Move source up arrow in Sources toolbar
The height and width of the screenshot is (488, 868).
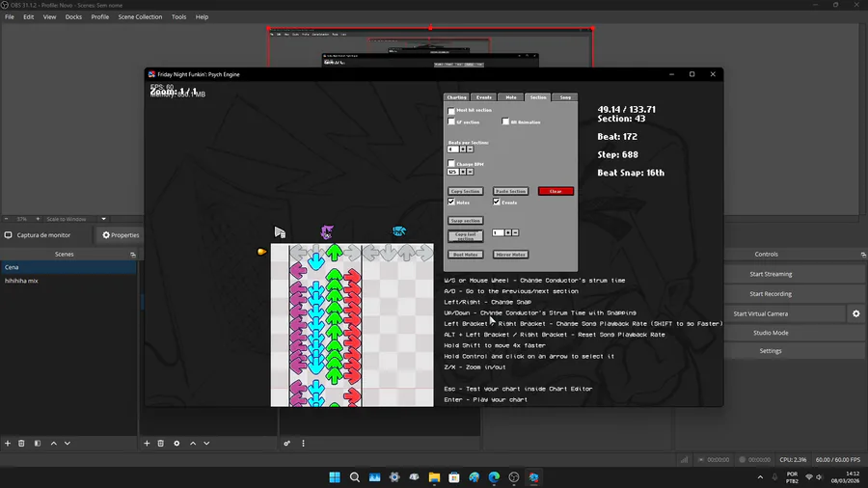click(x=193, y=444)
